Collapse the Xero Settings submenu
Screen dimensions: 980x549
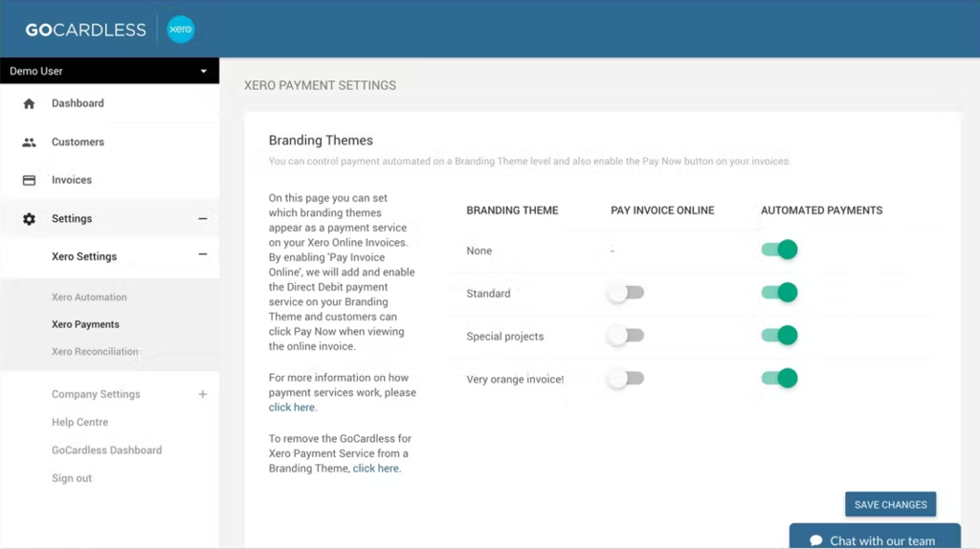click(x=203, y=254)
